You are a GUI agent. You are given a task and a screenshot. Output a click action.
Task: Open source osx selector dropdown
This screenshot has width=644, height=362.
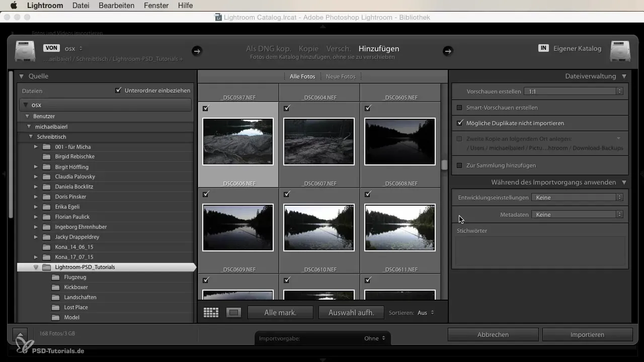click(x=74, y=48)
